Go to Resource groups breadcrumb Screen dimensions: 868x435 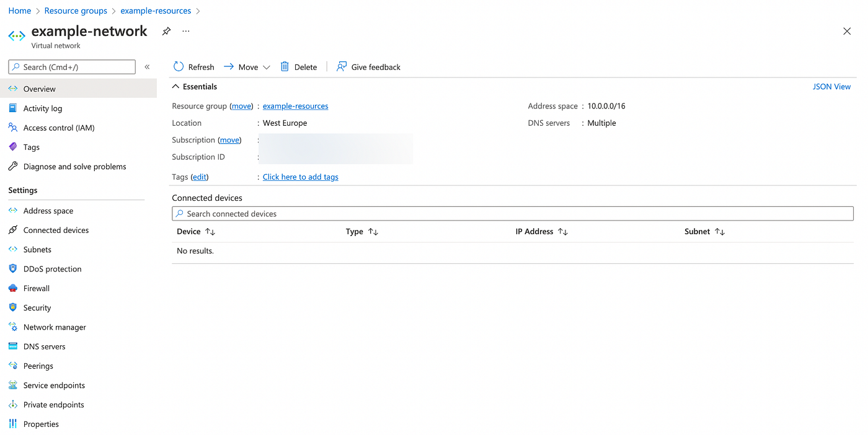[76, 11]
